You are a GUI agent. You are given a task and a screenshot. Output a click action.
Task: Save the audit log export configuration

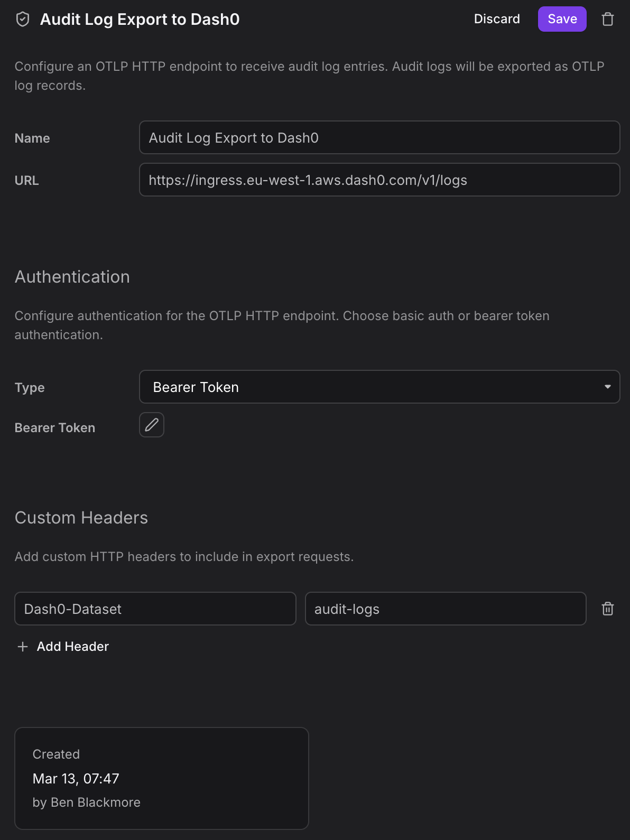point(562,19)
